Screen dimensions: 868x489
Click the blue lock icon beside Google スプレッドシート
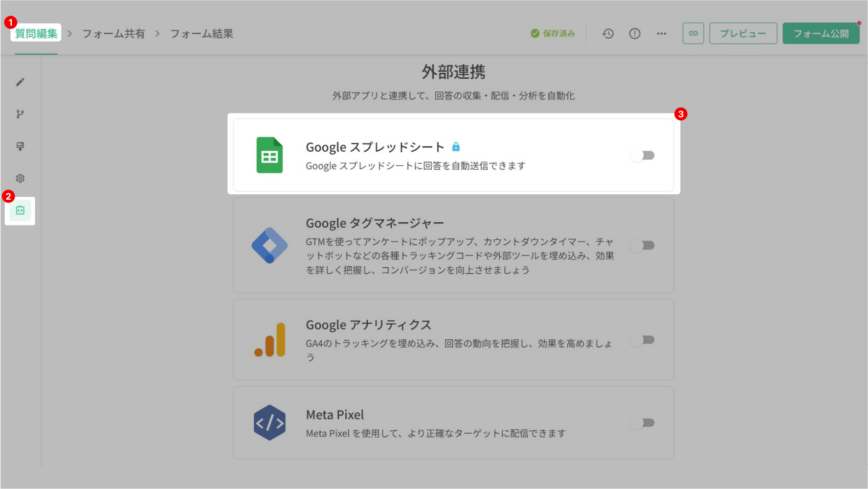pos(456,146)
